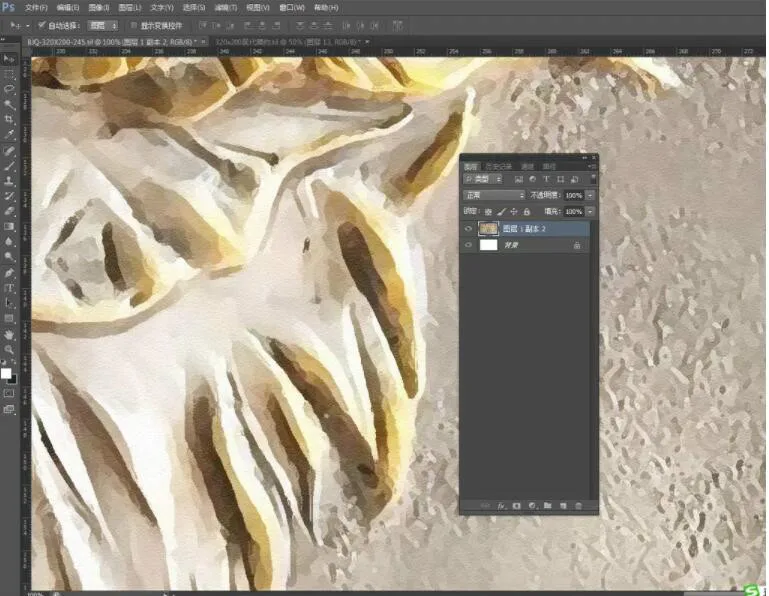Open the 帮助(H) menu
The image size is (769, 596).
[x=326, y=8]
